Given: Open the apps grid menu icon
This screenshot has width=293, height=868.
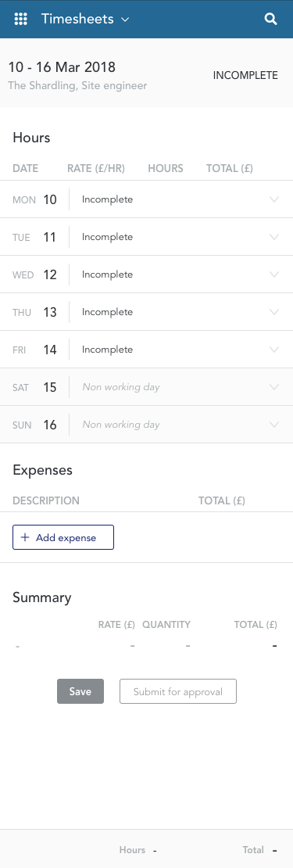Looking at the screenshot, I should 20,19.
